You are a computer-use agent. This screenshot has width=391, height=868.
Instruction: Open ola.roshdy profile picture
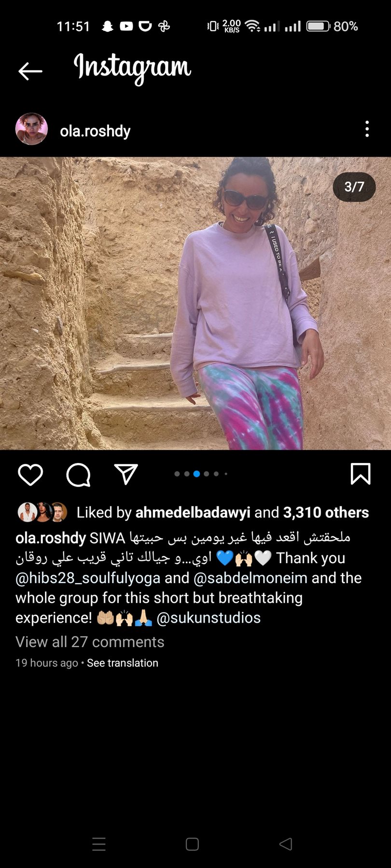click(x=31, y=129)
